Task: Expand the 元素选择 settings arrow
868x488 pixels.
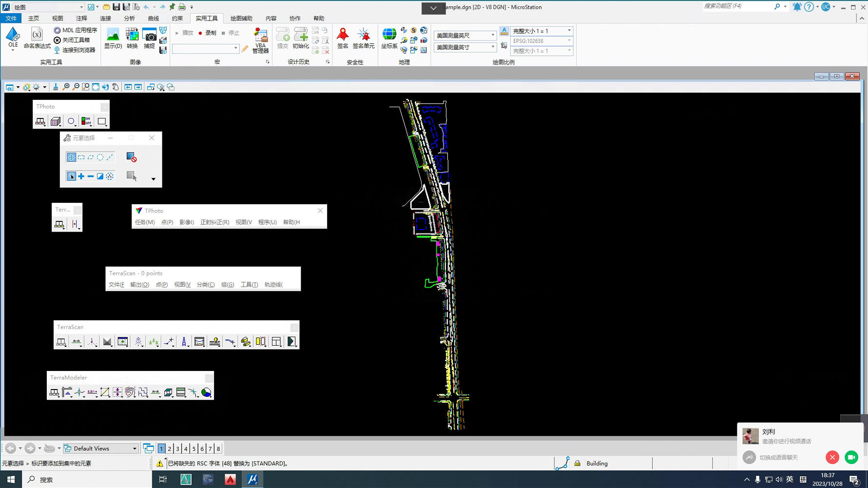Action: 153,179
